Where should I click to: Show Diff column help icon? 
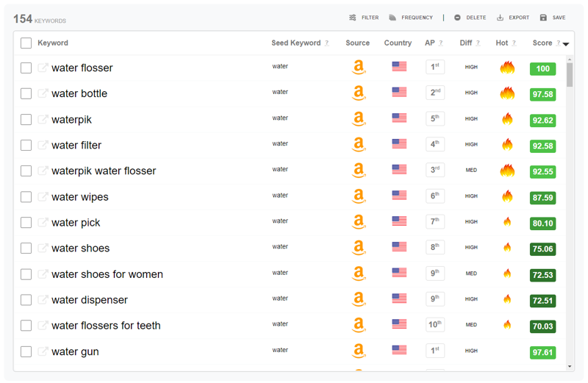[x=478, y=43]
